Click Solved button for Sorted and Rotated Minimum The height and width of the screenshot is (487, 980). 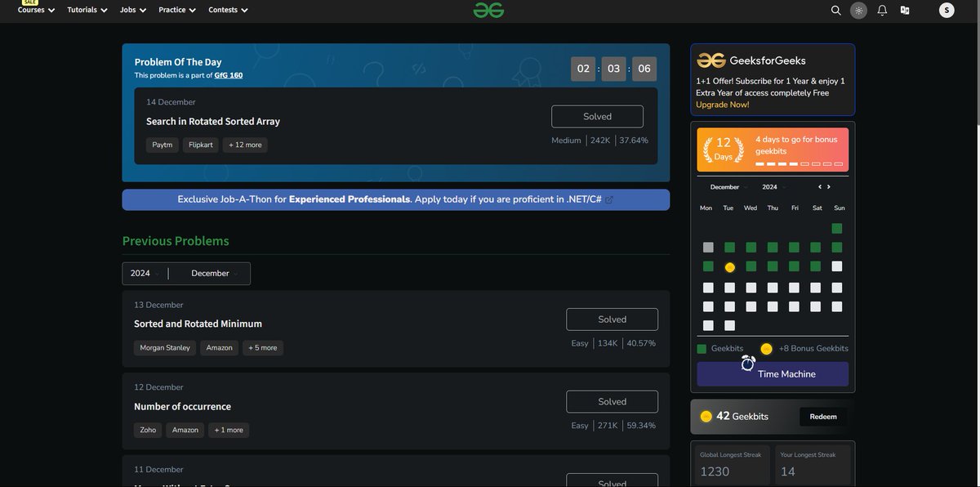coord(612,319)
